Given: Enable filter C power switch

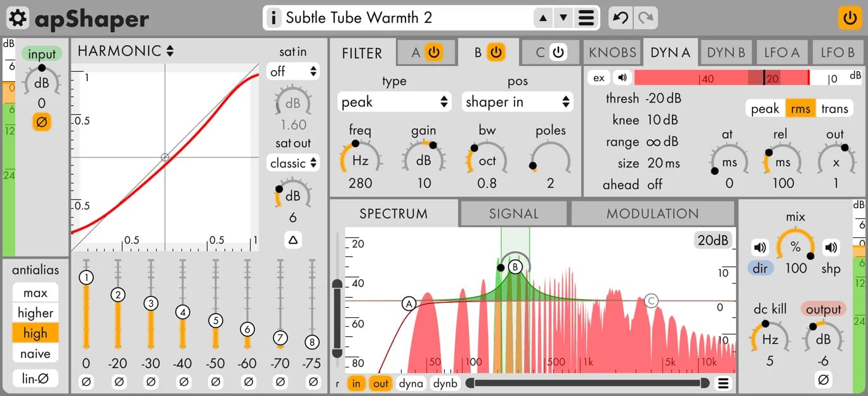Looking at the screenshot, I should [558, 53].
